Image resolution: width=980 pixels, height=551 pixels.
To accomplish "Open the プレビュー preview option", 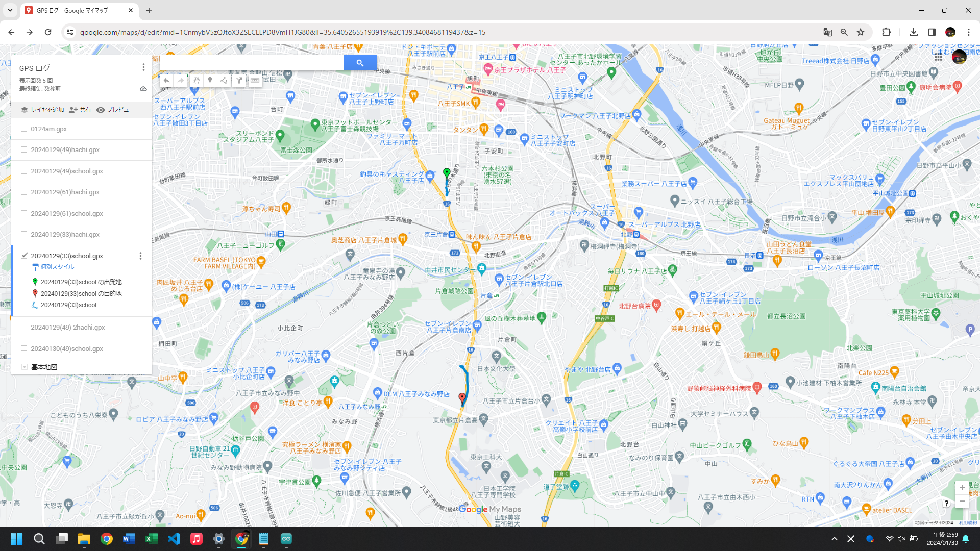I will (x=115, y=110).
